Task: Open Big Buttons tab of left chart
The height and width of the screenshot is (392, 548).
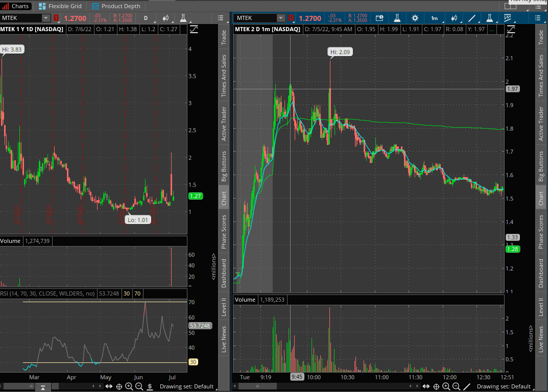Action: 224,166
